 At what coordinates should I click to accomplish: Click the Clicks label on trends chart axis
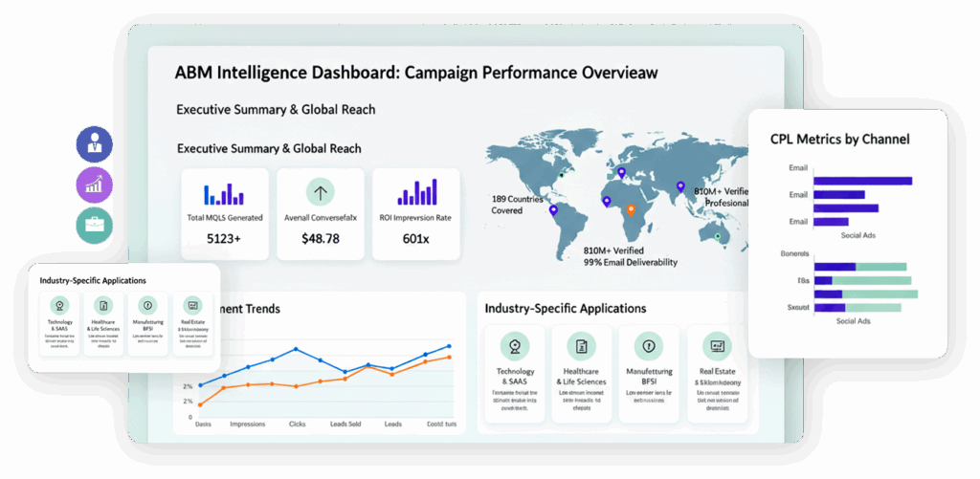[298, 424]
